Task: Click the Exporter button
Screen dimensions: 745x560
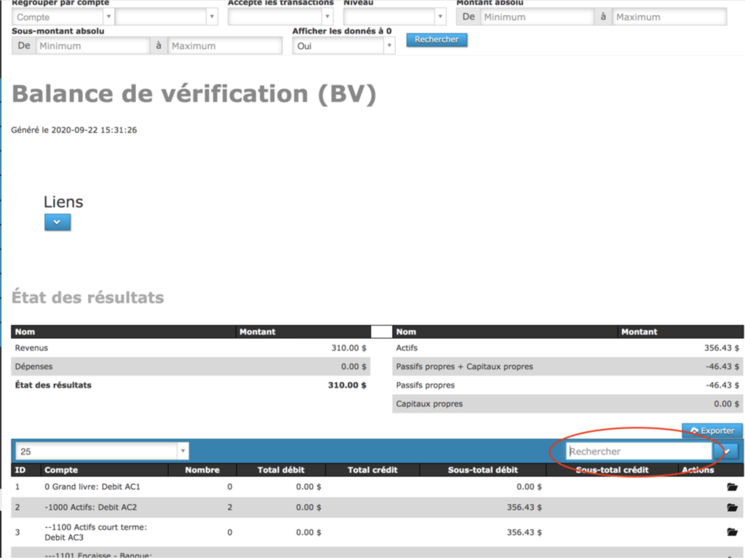Action: point(712,431)
